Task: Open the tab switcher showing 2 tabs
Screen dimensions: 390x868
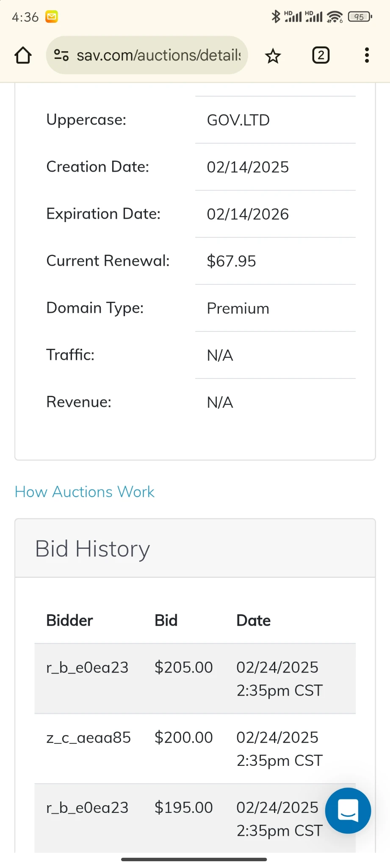Action: [x=321, y=55]
